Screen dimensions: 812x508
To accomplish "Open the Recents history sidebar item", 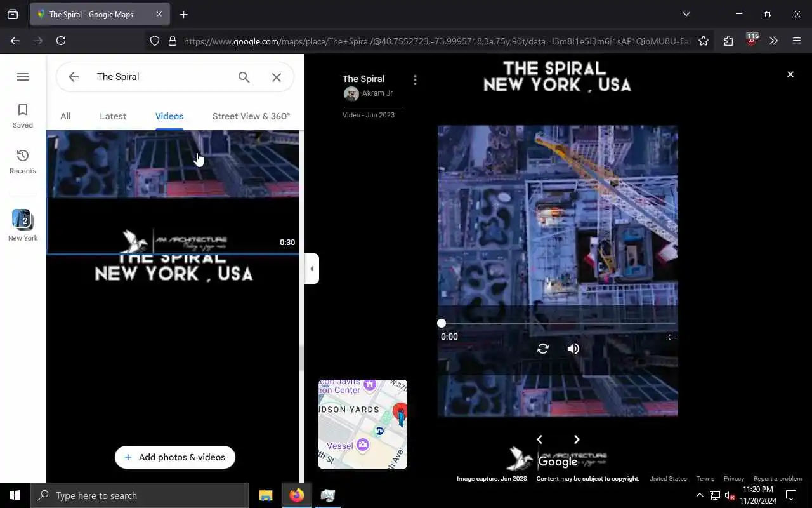I will [23, 162].
